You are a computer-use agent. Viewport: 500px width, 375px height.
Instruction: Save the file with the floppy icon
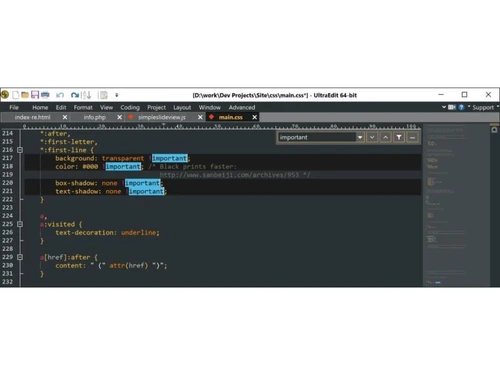point(35,95)
